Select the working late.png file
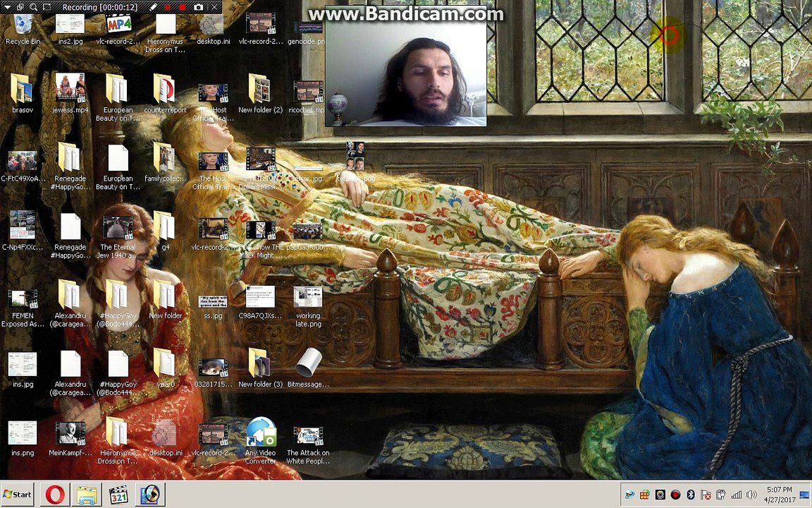 coord(307,306)
